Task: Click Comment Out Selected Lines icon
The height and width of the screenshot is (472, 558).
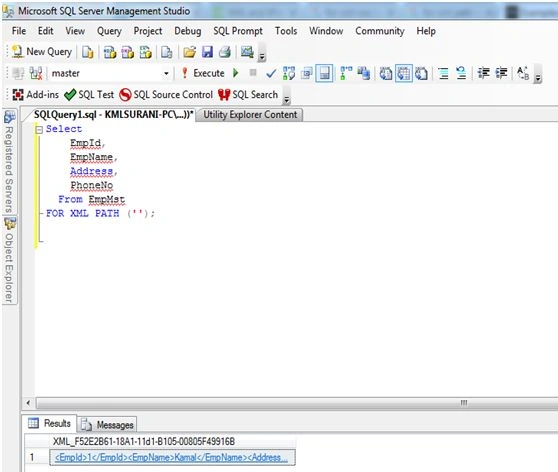Action: pyautogui.click(x=443, y=74)
